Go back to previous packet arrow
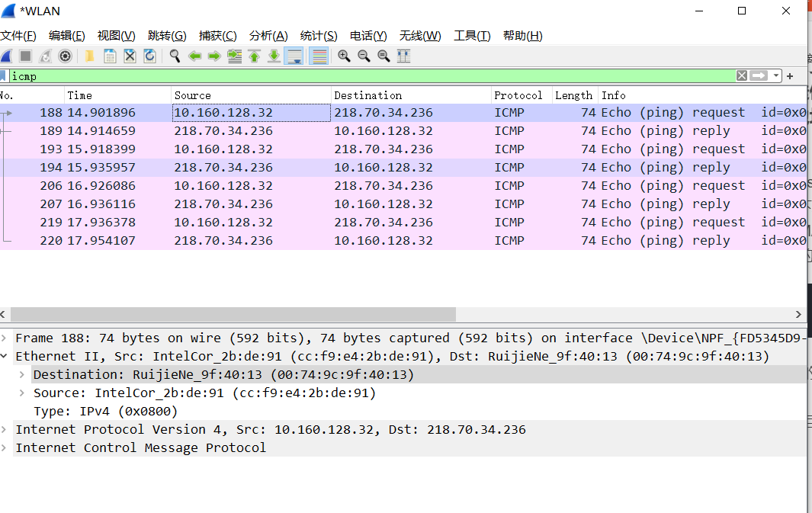This screenshot has height=513, width=812. click(x=194, y=56)
